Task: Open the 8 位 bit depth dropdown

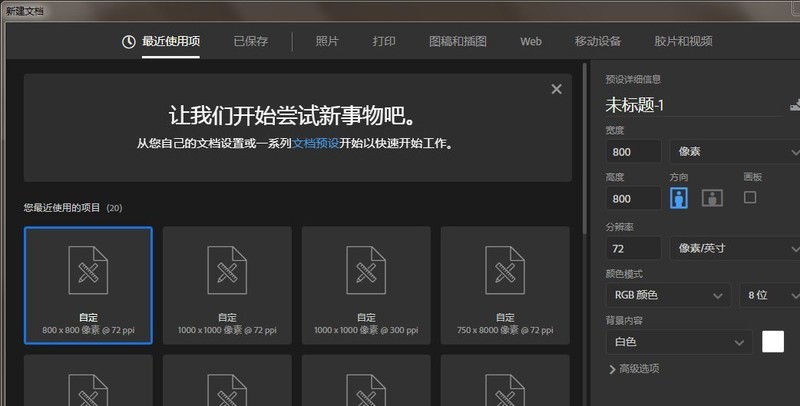Action: click(768, 295)
